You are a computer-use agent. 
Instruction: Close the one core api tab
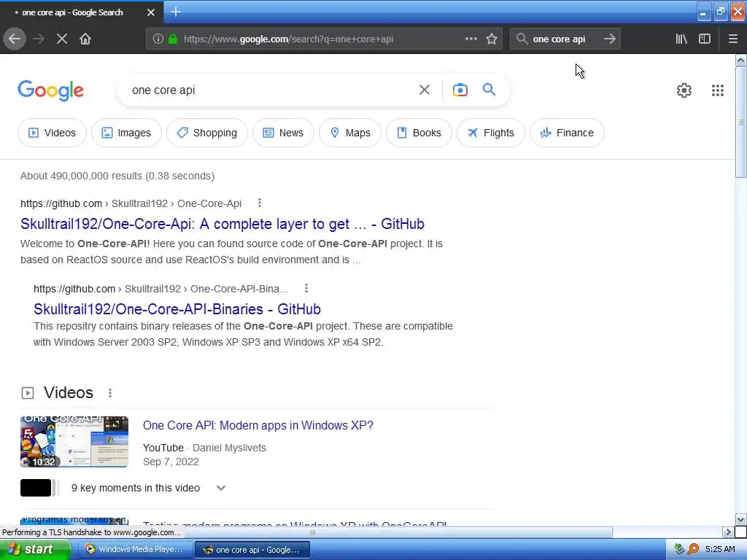(x=151, y=12)
